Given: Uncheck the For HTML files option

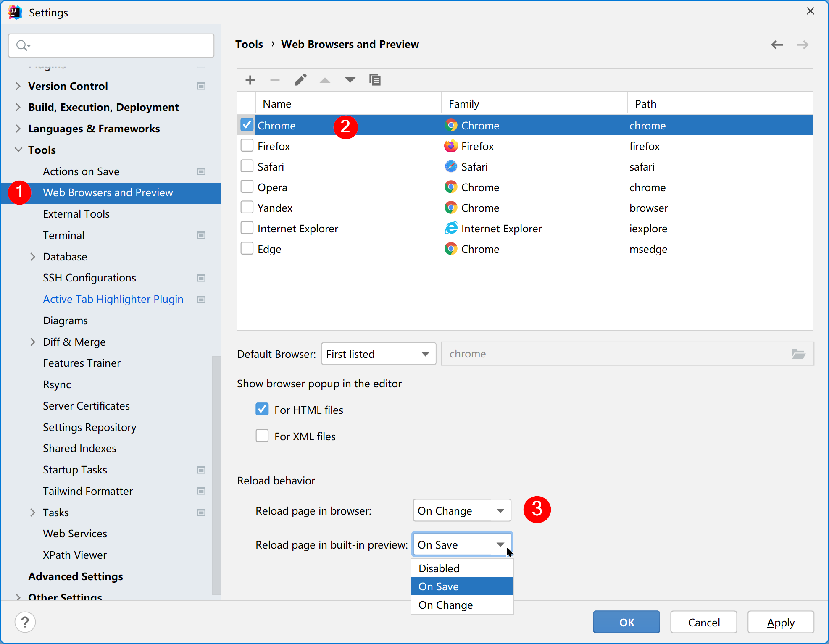Looking at the screenshot, I should point(262,410).
